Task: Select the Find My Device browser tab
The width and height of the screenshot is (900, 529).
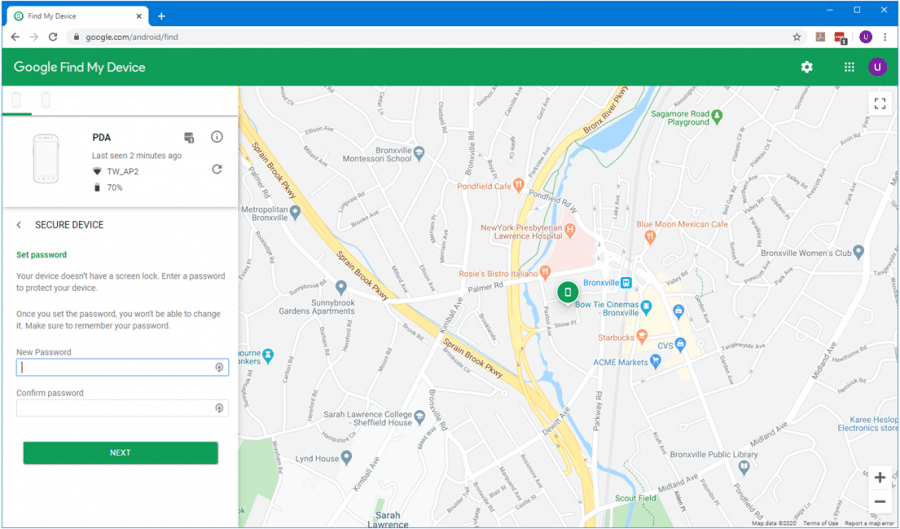Action: (x=77, y=16)
